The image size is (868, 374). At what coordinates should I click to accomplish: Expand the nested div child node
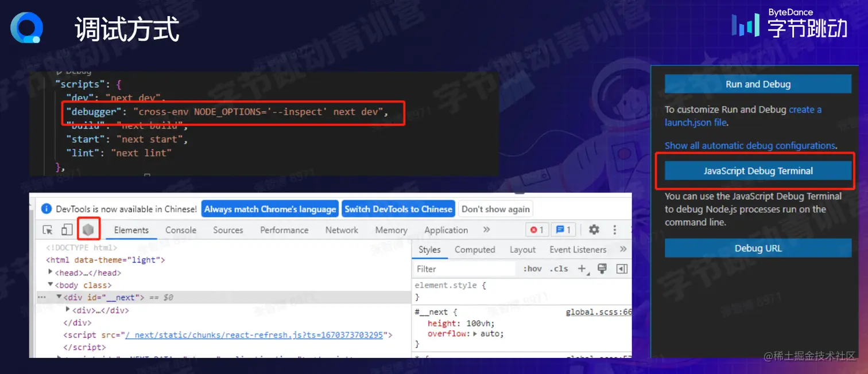point(68,310)
